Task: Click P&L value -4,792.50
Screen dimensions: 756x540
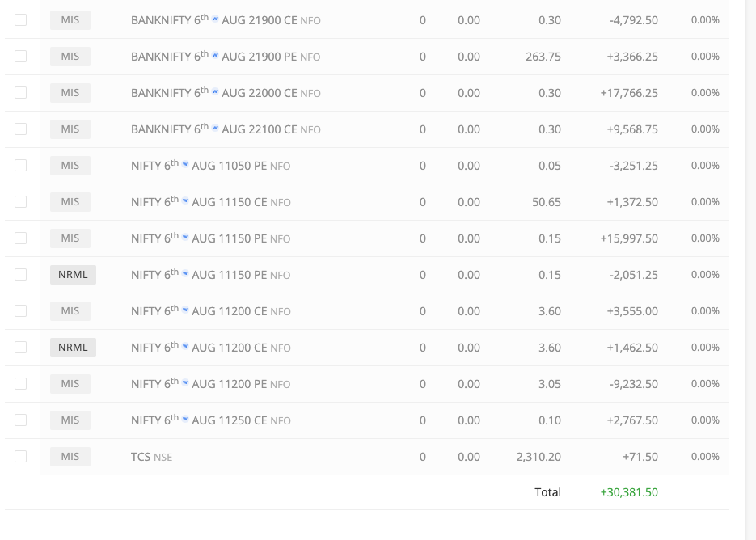Action: coord(634,20)
